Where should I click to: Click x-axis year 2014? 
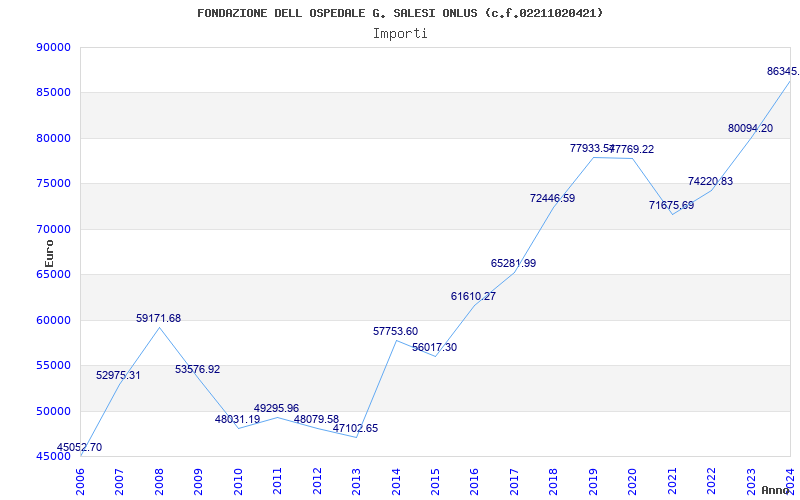pos(396,482)
